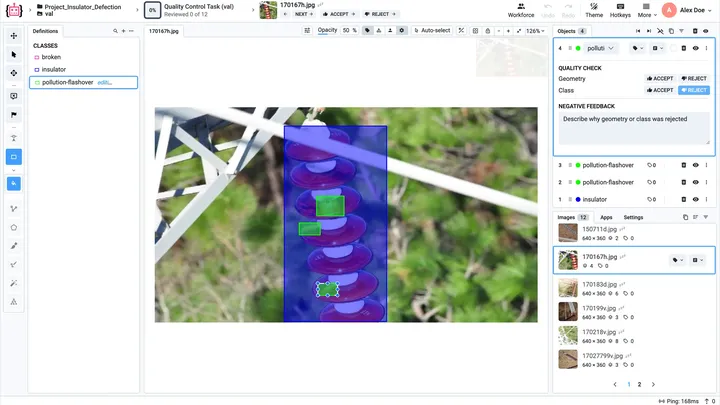Click fit-to-screen expand icon

[519, 31]
